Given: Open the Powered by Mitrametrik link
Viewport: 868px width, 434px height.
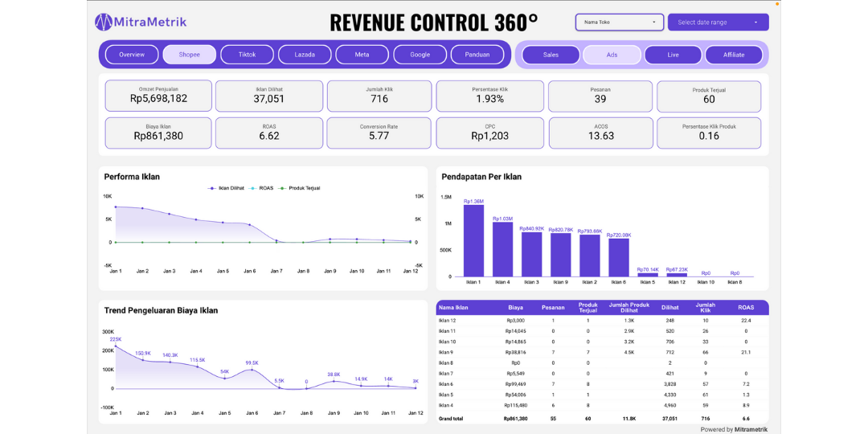Looking at the screenshot, I should [734, 429].
